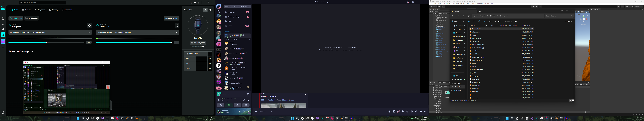Adjust the Bass slider in Inspector
Screen dimensions: 644x121
tap(198, 59)
